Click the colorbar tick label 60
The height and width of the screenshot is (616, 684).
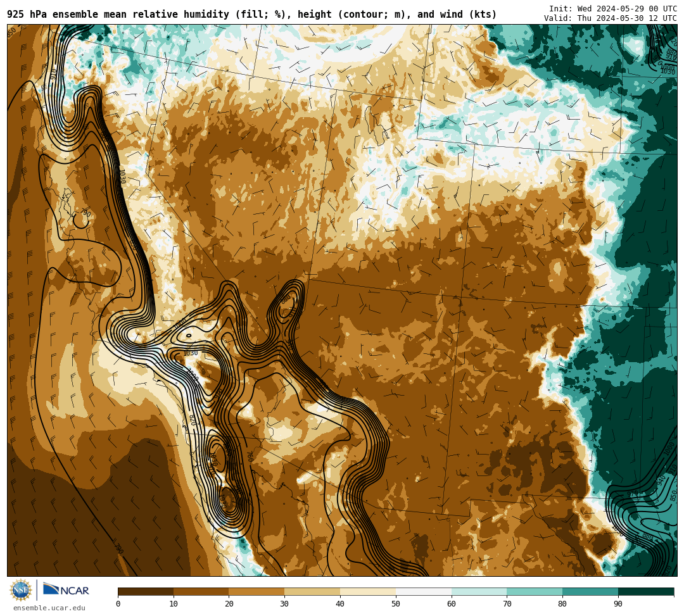(x=452, y=604)
